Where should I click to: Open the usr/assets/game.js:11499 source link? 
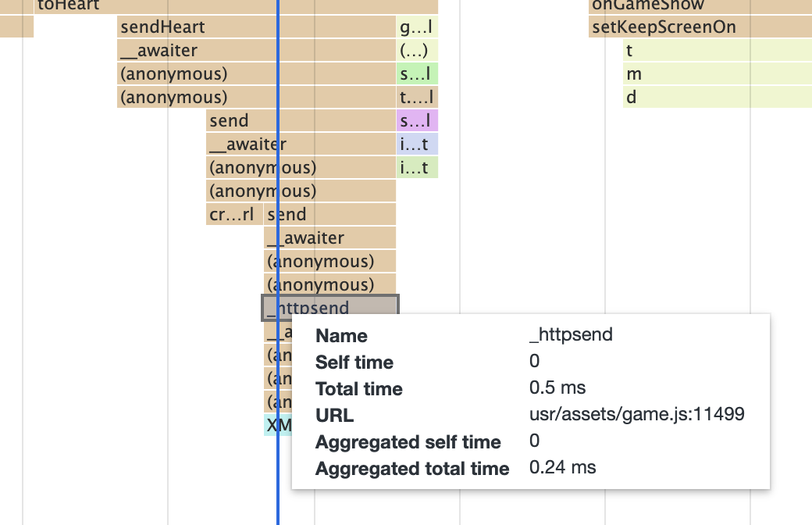pyautogui.click(x=636, y=415)
